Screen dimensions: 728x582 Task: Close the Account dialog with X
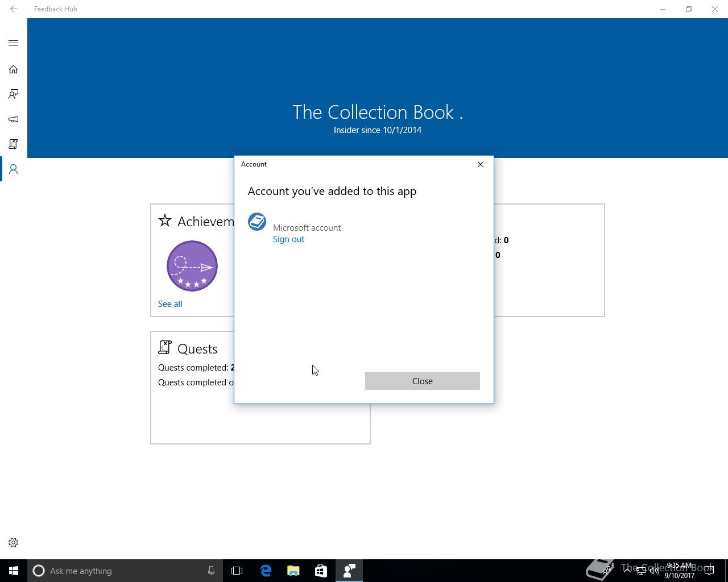tap(481, 164)
